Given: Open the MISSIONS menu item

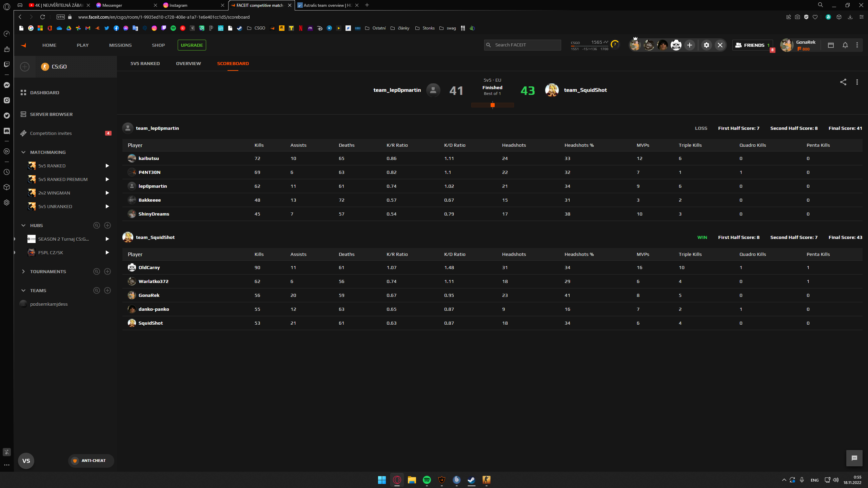Looking at the screenshot, I should [120, 45].
